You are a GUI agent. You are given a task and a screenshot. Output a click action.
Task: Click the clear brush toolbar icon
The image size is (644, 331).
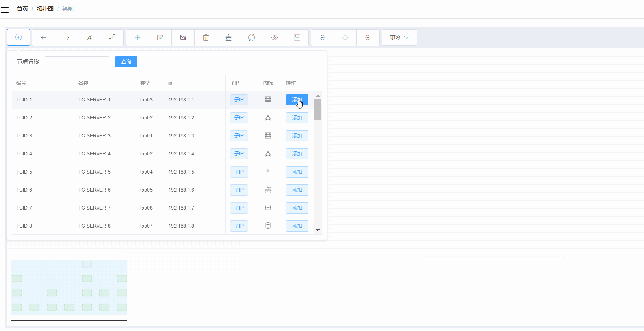coord(229,38)
